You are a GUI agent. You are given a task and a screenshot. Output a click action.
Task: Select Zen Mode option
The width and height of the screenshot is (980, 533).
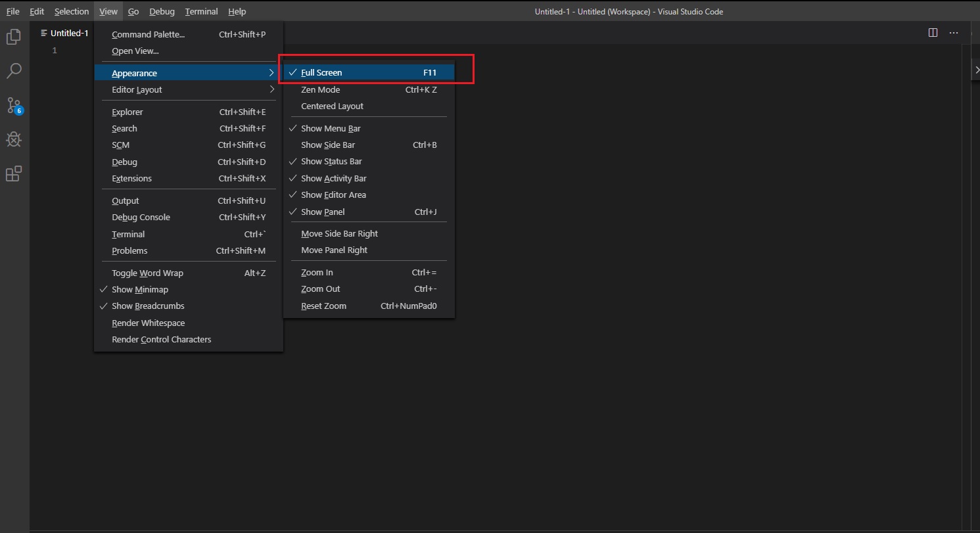(369, 90)
